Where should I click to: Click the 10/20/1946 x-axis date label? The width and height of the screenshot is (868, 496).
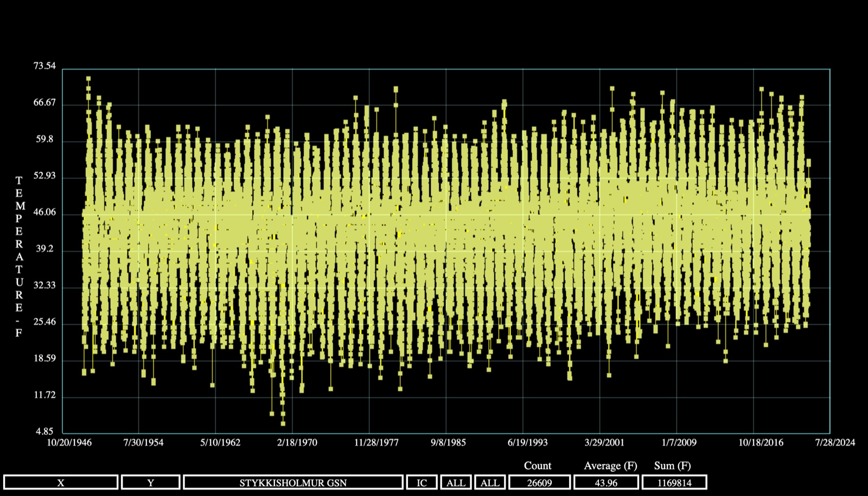click(x=69, y=442)
